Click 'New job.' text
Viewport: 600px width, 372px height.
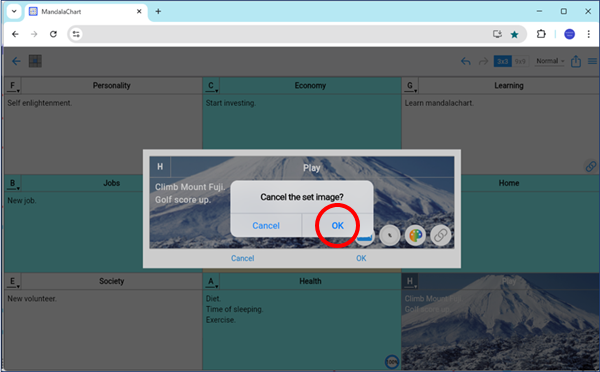click(22, 201)
